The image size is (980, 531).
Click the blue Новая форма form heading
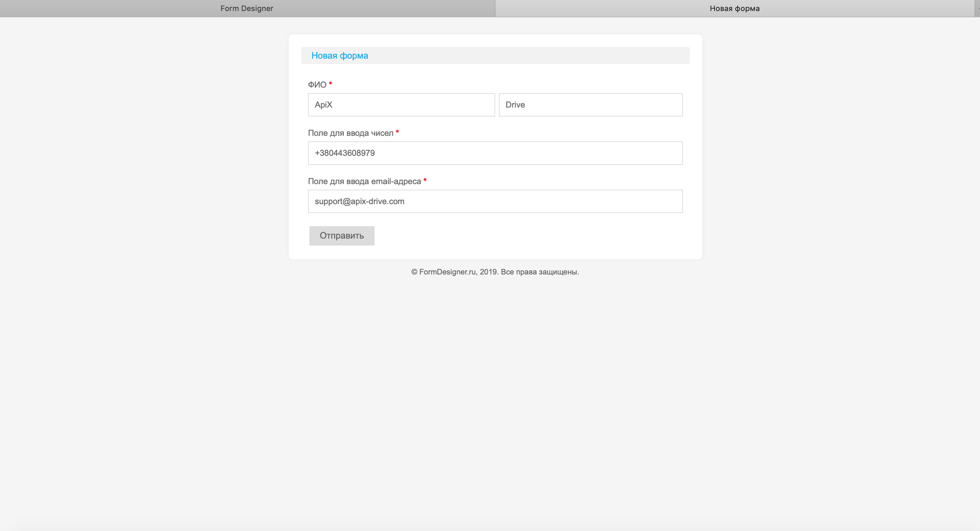340,56
